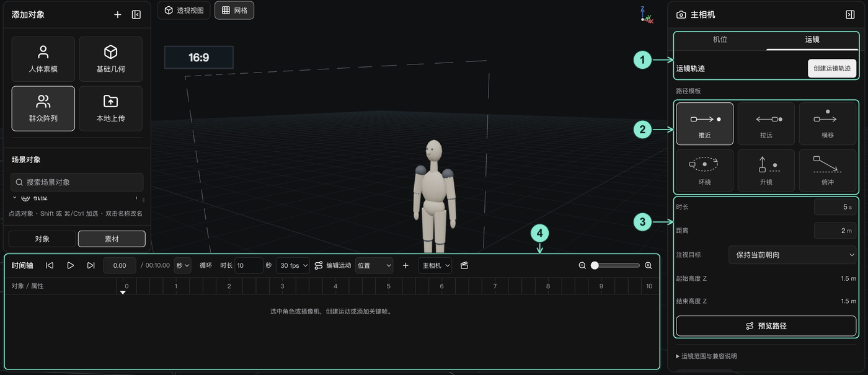Choose the 推近 push-in path template

[705, 124]
